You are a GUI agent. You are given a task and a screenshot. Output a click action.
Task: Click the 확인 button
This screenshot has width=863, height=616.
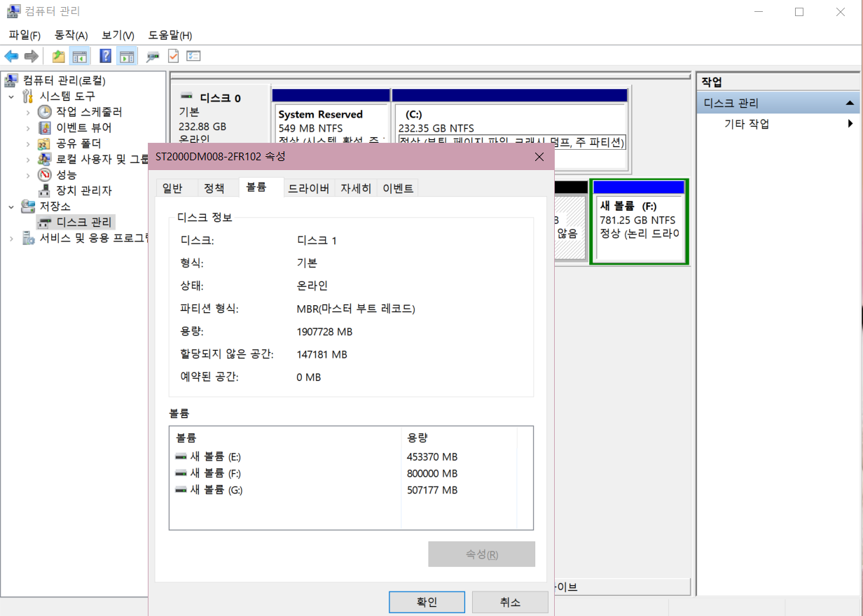pyautogui.click(x=427, y=601)
